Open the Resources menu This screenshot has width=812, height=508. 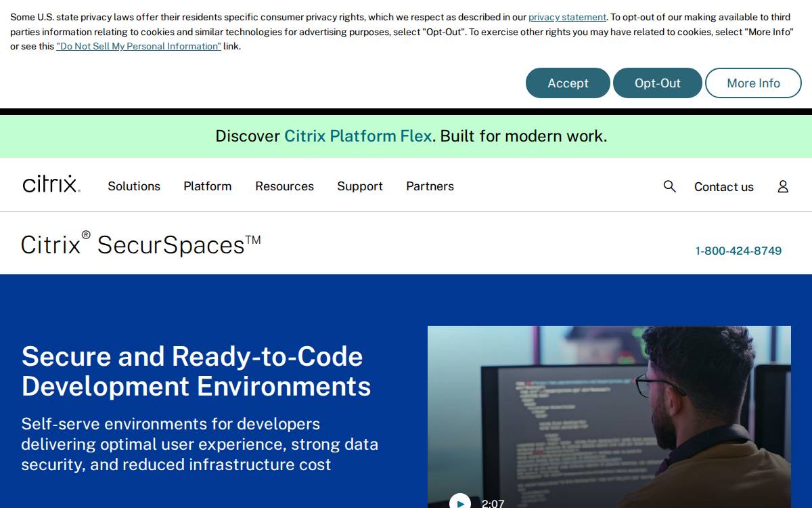[284, 186]
